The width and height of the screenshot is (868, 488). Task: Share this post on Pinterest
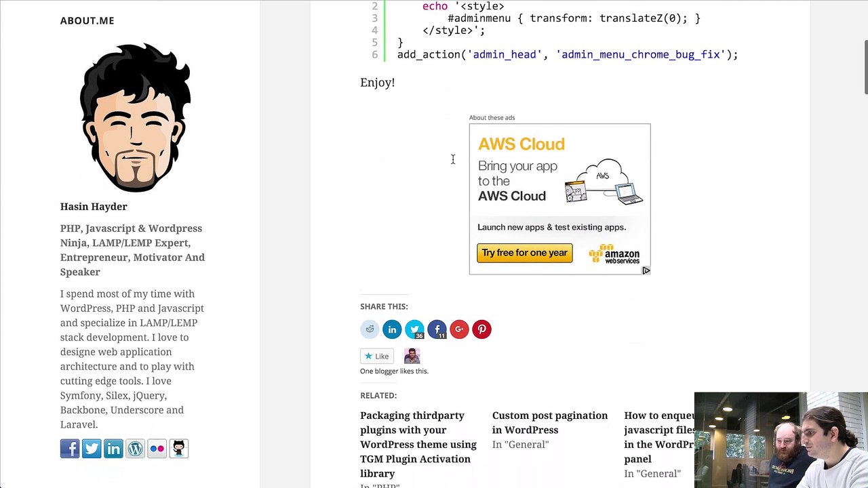point(481,329)
